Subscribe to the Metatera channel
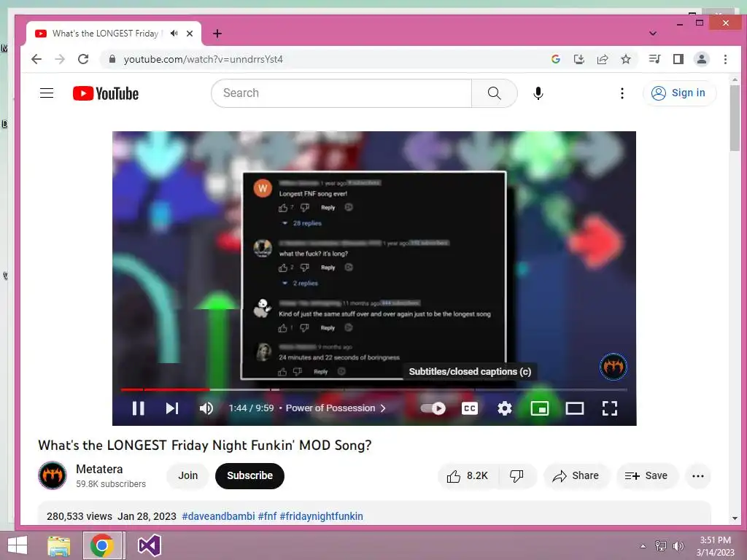Viewport: 747px width, 560px height. pos(249,475)
